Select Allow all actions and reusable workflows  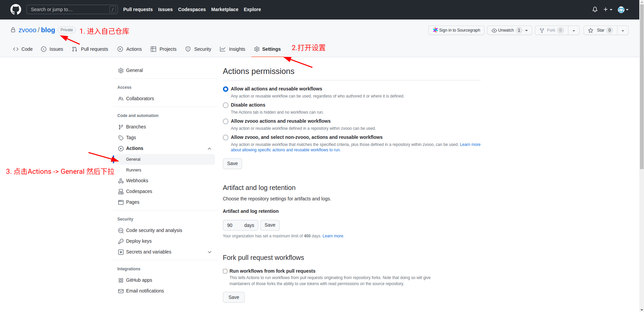pyautogui.click(x=226, y=89)
